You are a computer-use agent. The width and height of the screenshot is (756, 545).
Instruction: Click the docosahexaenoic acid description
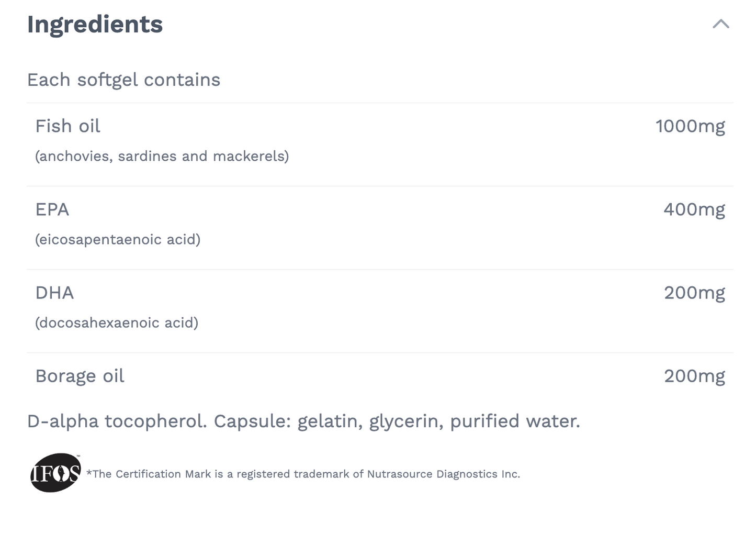[117, 322]
